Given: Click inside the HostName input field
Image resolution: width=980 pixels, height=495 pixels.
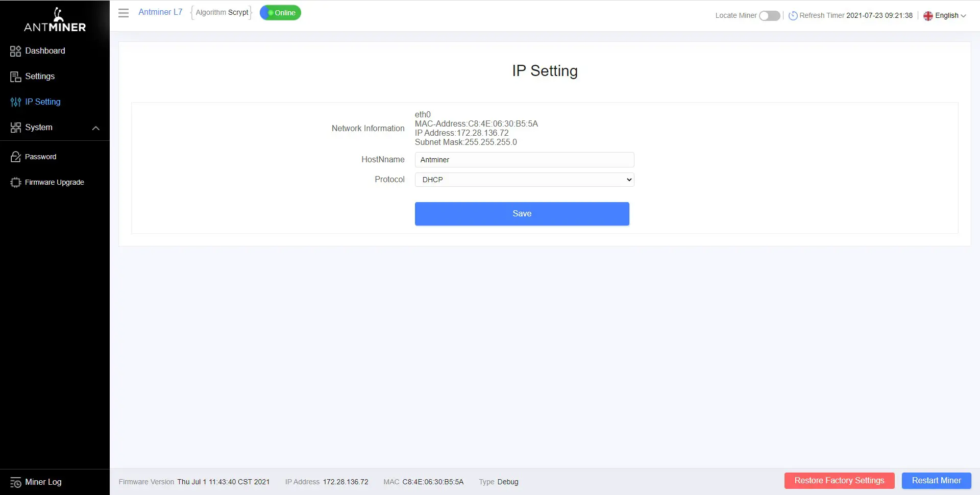Looking at the screenshot, I should coord(524,160).
